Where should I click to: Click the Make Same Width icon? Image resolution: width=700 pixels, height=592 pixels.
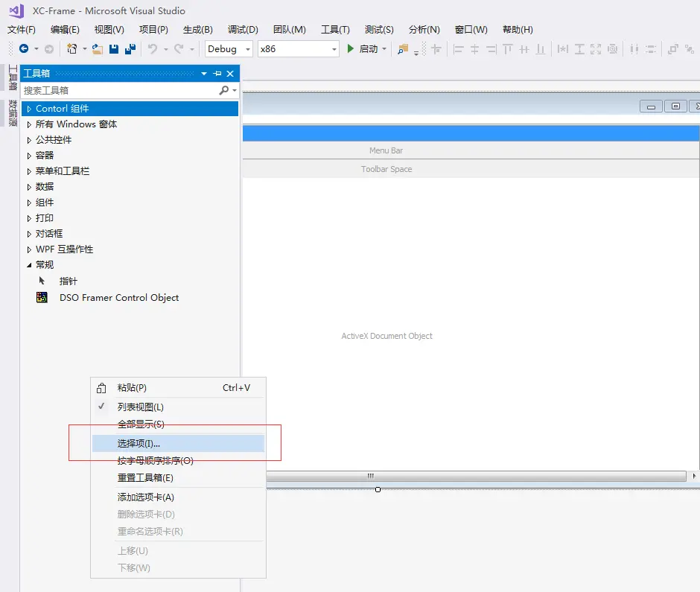tap(563, 49)
